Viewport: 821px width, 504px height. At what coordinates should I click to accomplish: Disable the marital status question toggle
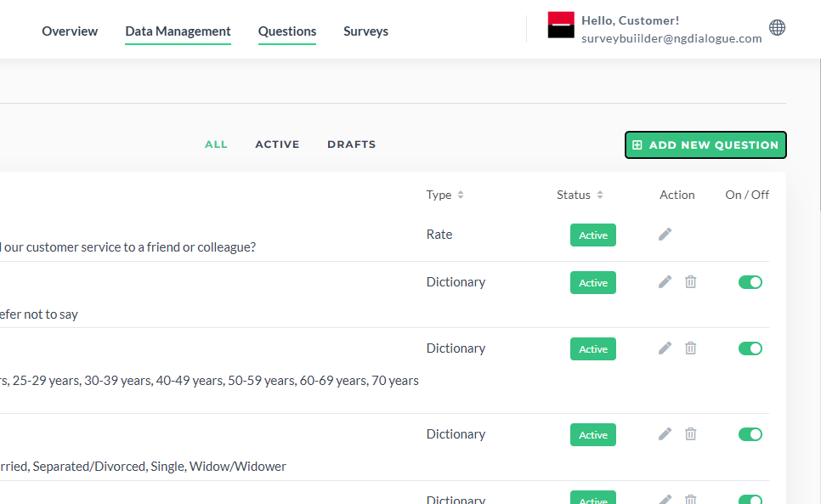(x=750, y=434)
